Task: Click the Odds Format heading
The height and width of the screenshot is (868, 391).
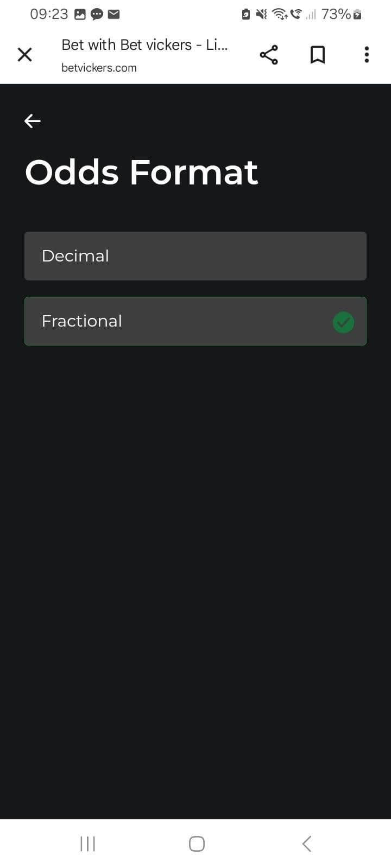Action: 141,172
